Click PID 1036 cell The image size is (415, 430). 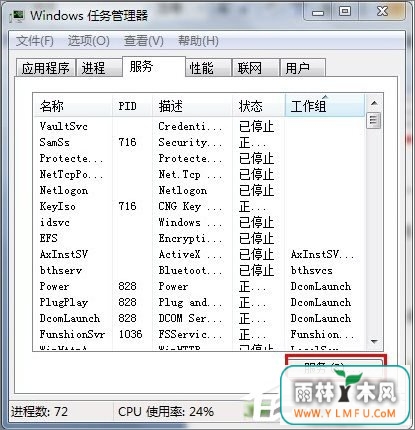pyautogui.click(x=130, y=334)
